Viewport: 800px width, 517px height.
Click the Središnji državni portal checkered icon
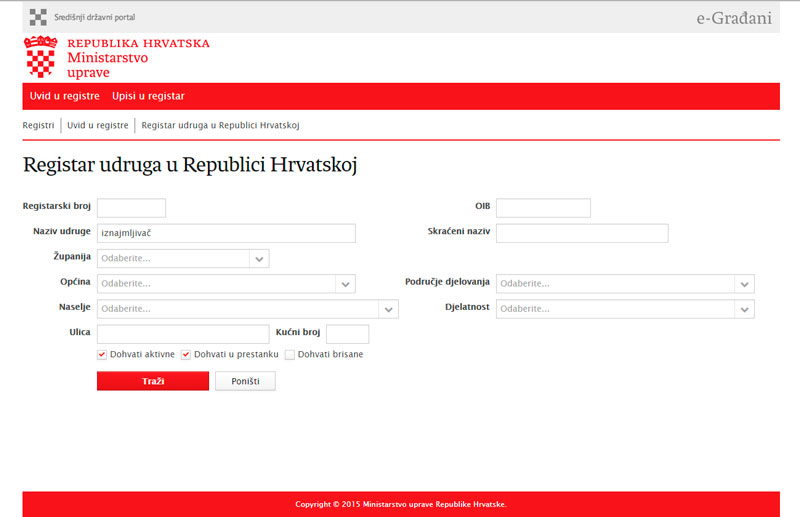[x=38, y=17]
